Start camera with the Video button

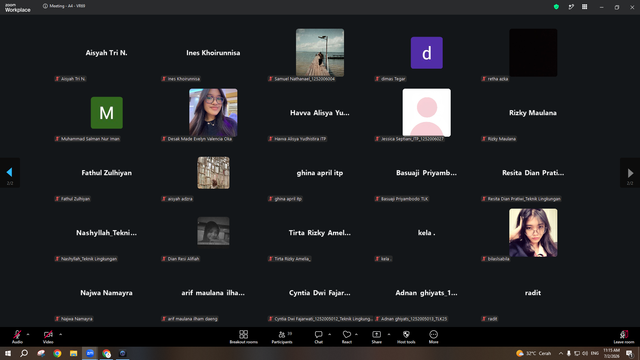(48, 336)
